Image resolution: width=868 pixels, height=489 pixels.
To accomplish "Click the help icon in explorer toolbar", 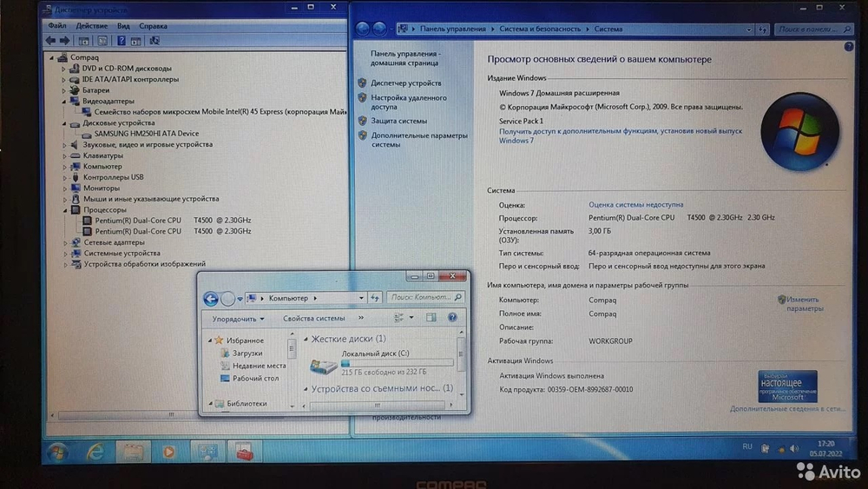I will click(452, 317).
